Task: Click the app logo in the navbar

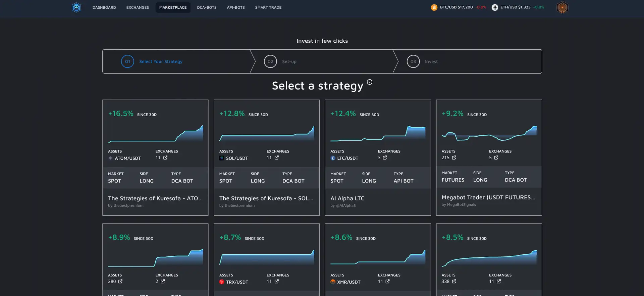Action: pos(76,7)
